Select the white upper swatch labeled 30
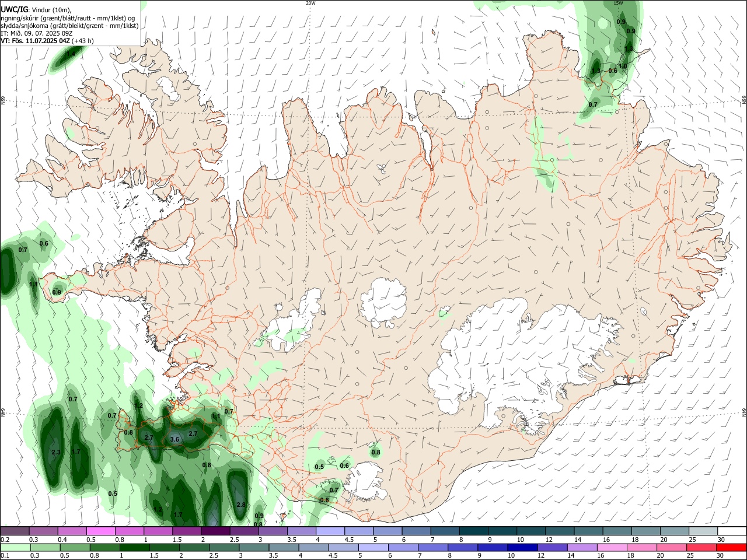 pyautogui.click(x=732, y=531)
